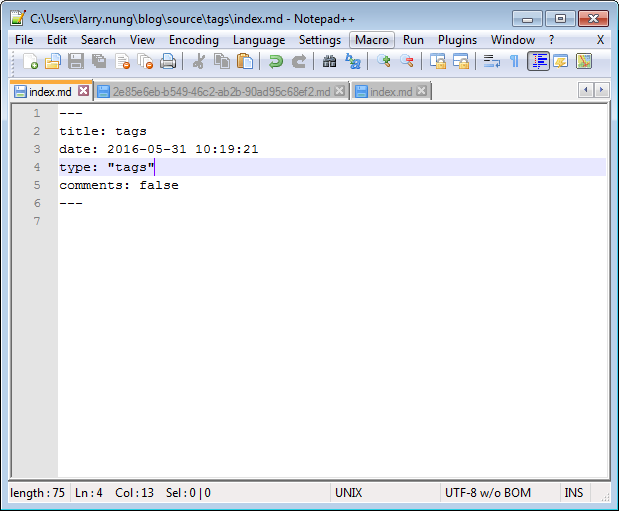Switch to the 2e85e6eb-b549 markdown tab
Viewport: 619px width, 511px height.
pyautogui.click(x=221, y=92)
